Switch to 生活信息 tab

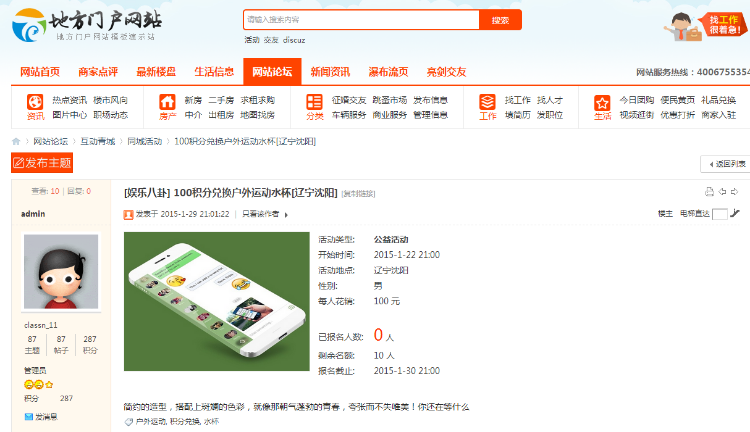214,72
